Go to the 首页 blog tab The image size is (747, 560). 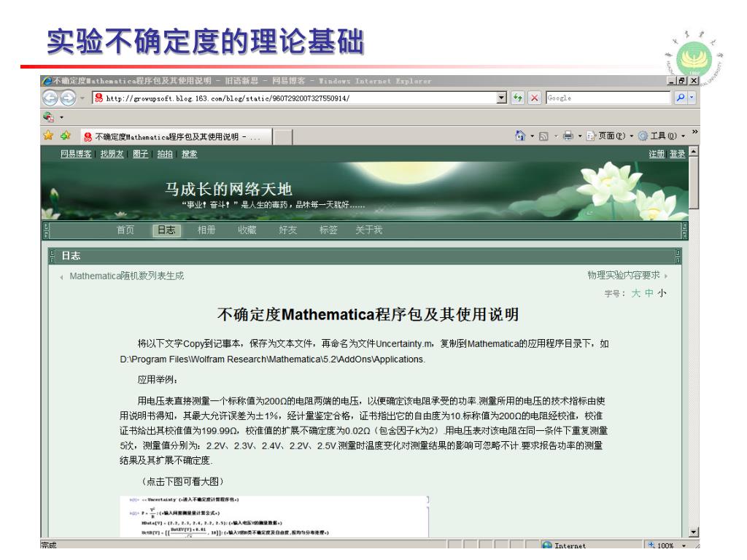pyautogui.click(x=125, y=230)
